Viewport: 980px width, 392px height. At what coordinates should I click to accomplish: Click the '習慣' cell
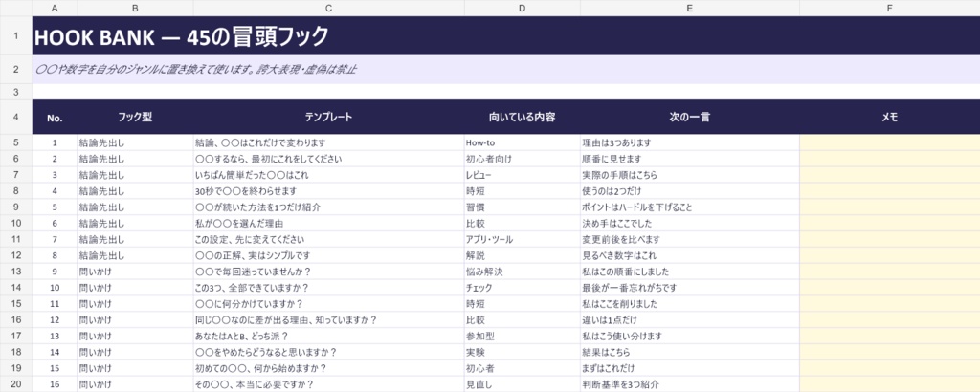pos(522,207)
